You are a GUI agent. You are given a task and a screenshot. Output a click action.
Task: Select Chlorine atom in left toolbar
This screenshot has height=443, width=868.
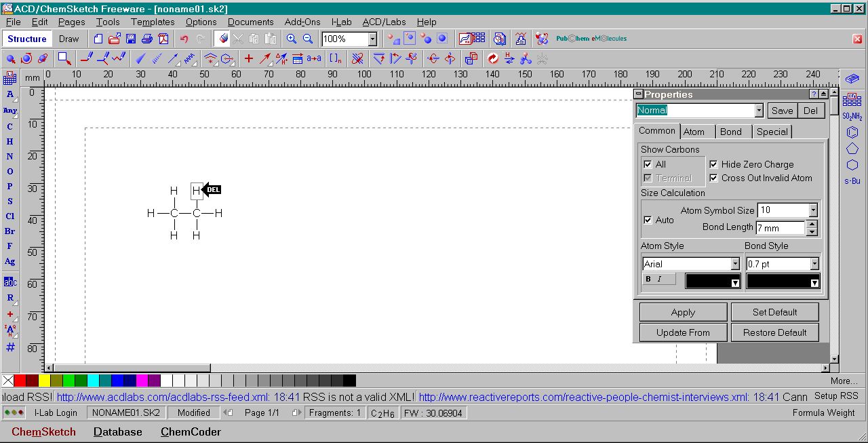tap(10, 216)
